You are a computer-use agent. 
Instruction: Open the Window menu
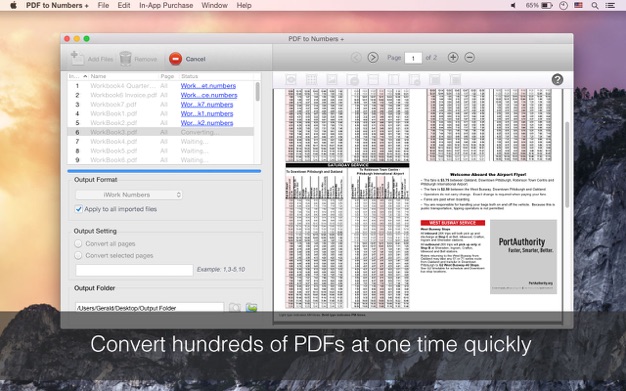point(214,5)
